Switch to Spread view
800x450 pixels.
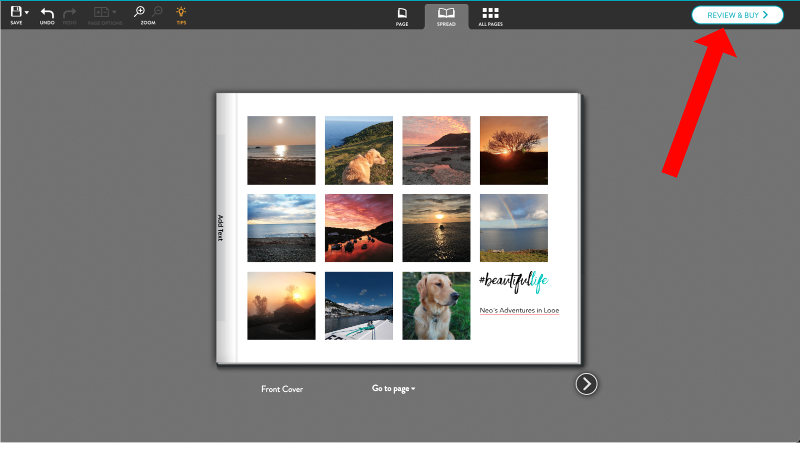pyautogui.click(x=446, y=15)
